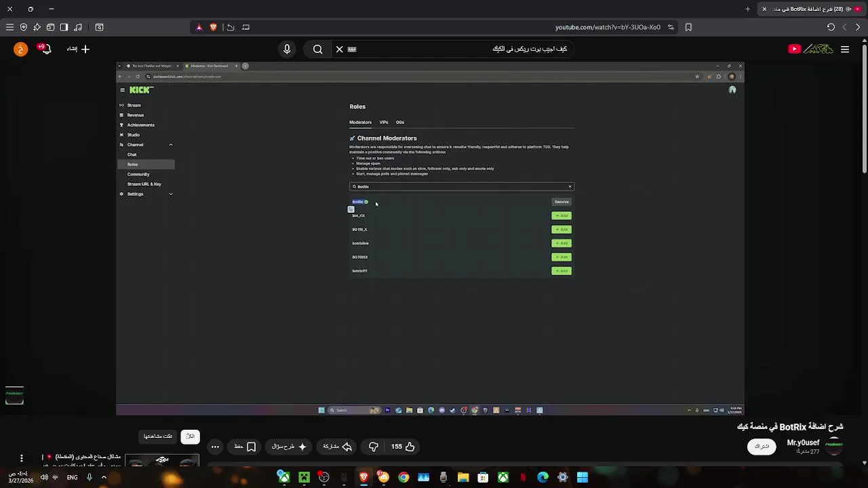Open YouTube guide hamburger menu
868x488 pixels.
[x=845, y=49]
